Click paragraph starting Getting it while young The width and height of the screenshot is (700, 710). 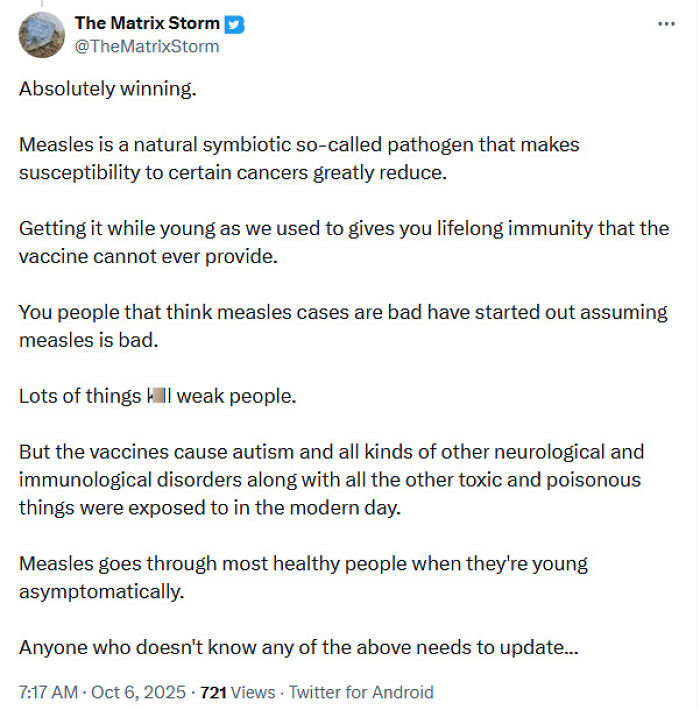343,242
